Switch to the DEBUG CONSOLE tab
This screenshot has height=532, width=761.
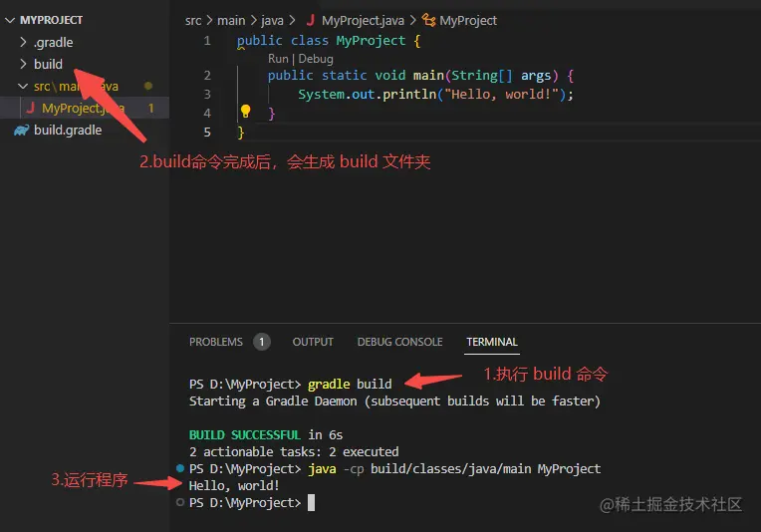coord(399,342)
